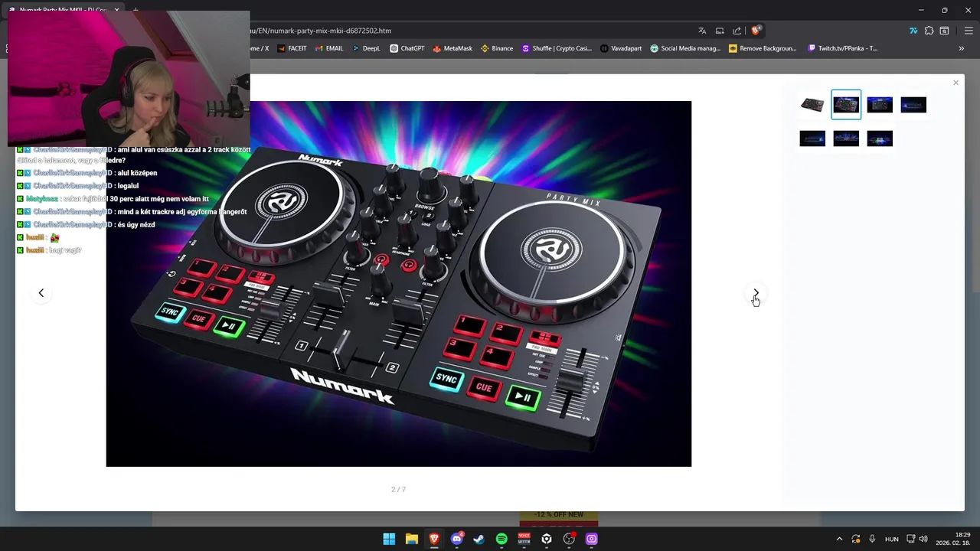Open the Vavadapart bookmark
Screen dimensions: 980x551
click(621, 48)
